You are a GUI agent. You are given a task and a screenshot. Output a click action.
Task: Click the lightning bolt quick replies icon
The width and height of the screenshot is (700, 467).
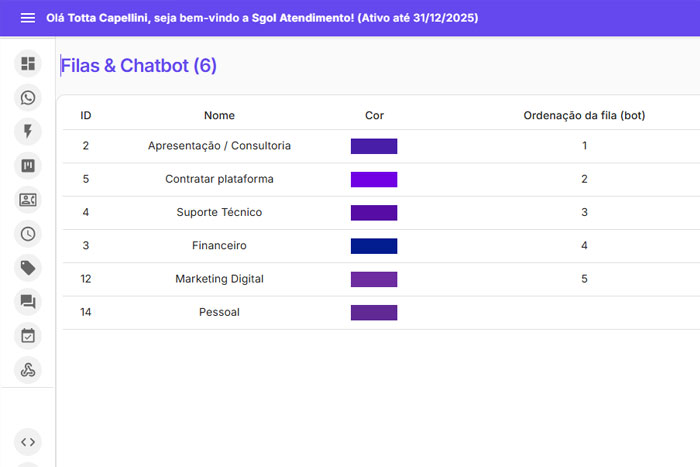[x=28, y=131]
